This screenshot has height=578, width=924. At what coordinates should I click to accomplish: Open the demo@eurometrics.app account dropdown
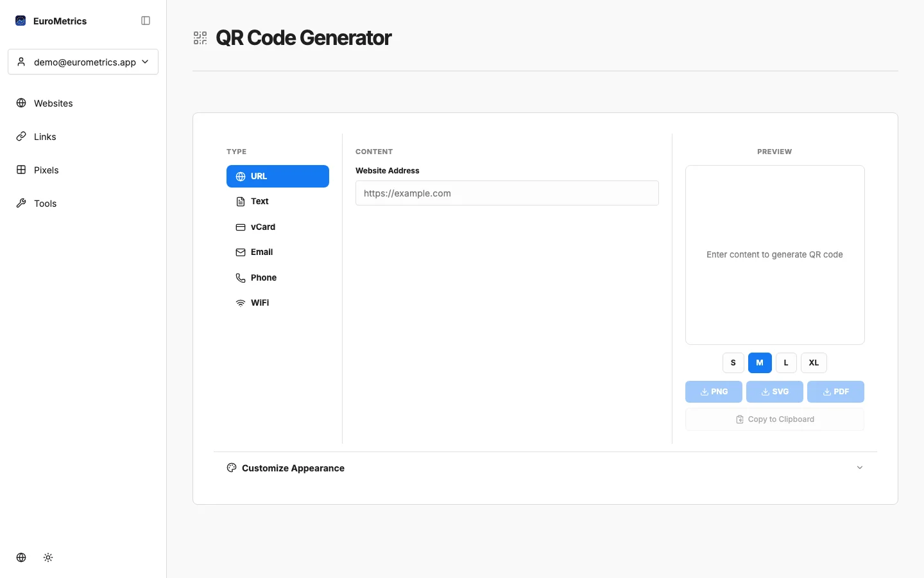click(83, 62)
